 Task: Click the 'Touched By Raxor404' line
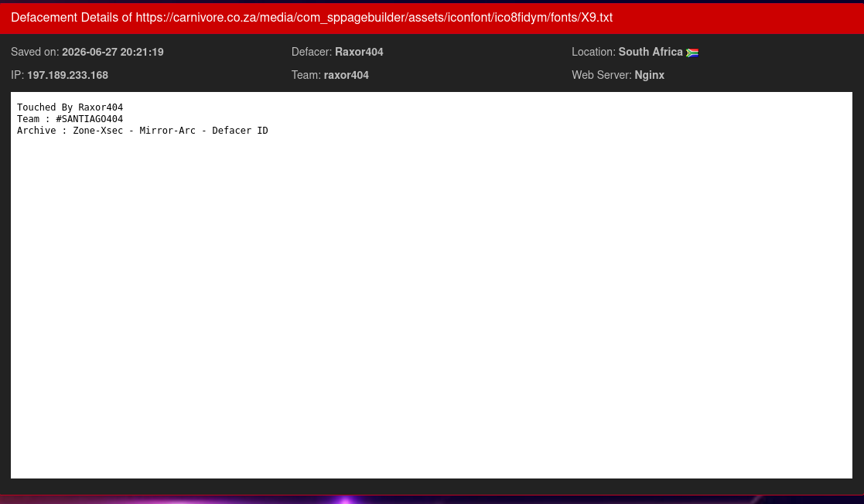(x=70, y=107)
